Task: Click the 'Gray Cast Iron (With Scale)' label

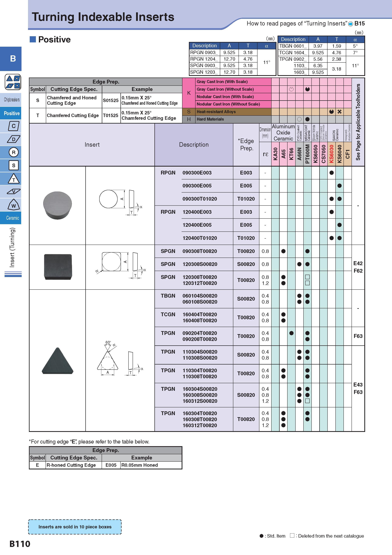Action: coord(222,82)
